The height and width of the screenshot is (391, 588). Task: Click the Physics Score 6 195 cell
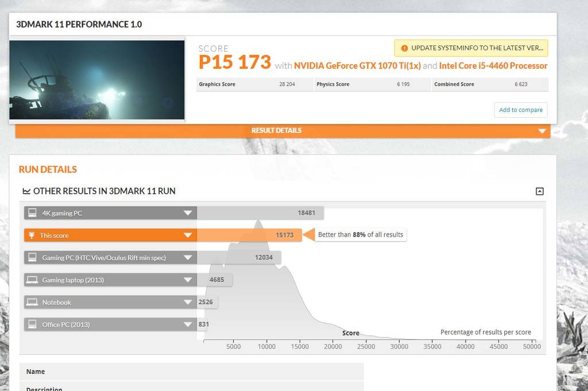tap(372, 84)
